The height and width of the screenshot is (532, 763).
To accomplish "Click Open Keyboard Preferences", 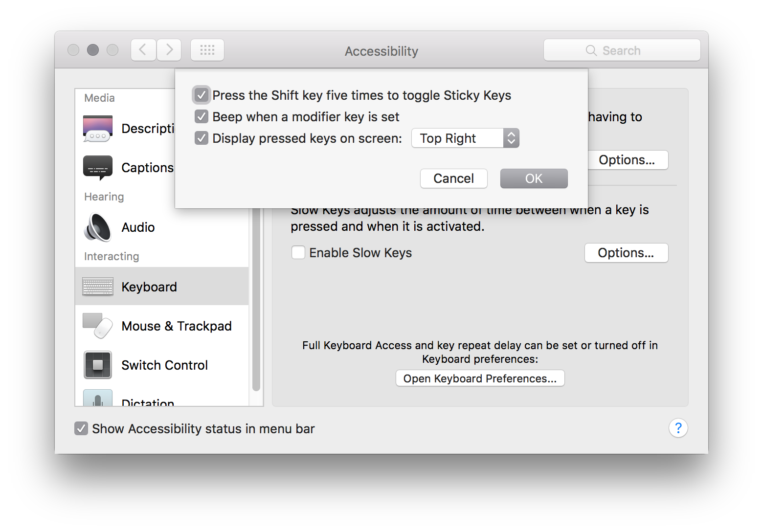I will point(479,378).
